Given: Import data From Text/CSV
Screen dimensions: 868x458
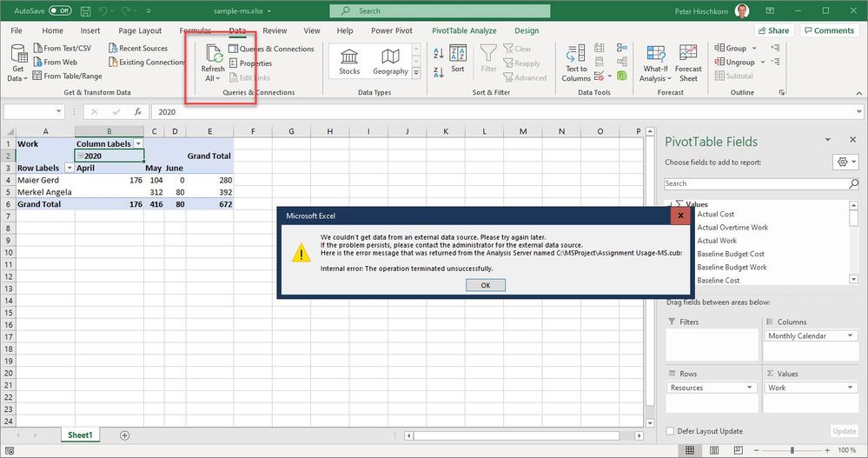Looking at the screenshot, I should pos(62,48).
